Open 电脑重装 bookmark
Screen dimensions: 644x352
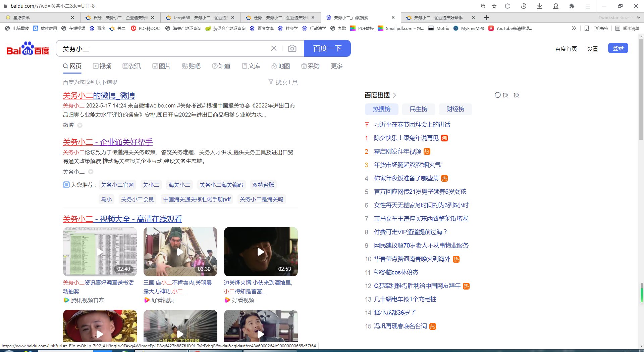pyautogui.click(x=17, y=28)
